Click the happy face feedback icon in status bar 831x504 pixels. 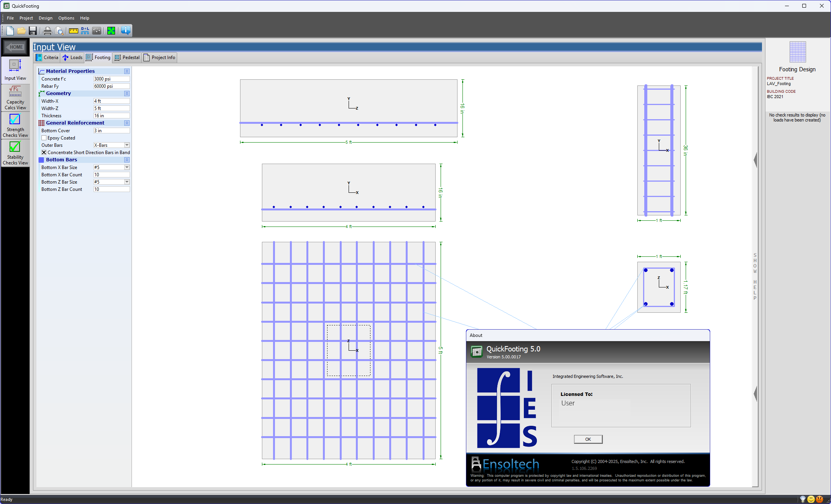[811, 499]
